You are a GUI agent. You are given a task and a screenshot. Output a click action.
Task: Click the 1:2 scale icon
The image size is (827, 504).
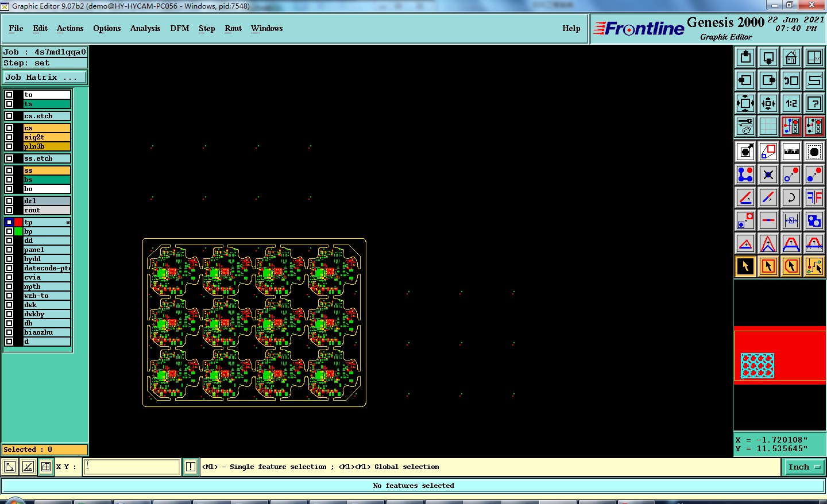tap(791, 103)
